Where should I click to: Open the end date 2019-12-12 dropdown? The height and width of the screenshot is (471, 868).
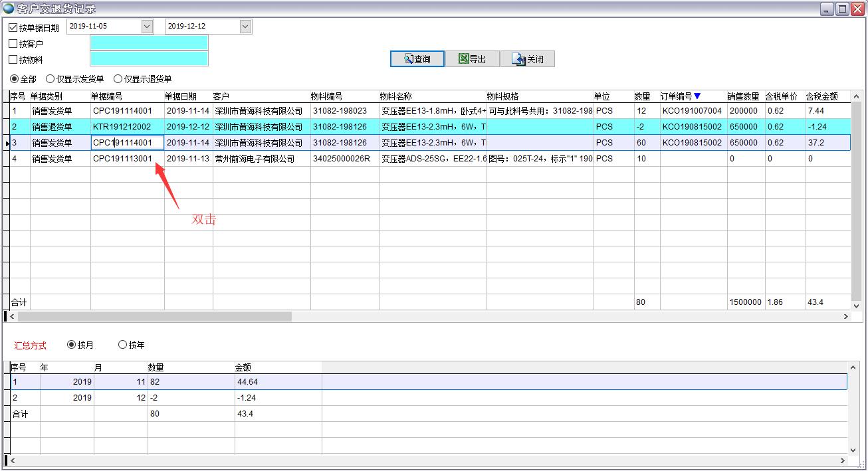245,27
